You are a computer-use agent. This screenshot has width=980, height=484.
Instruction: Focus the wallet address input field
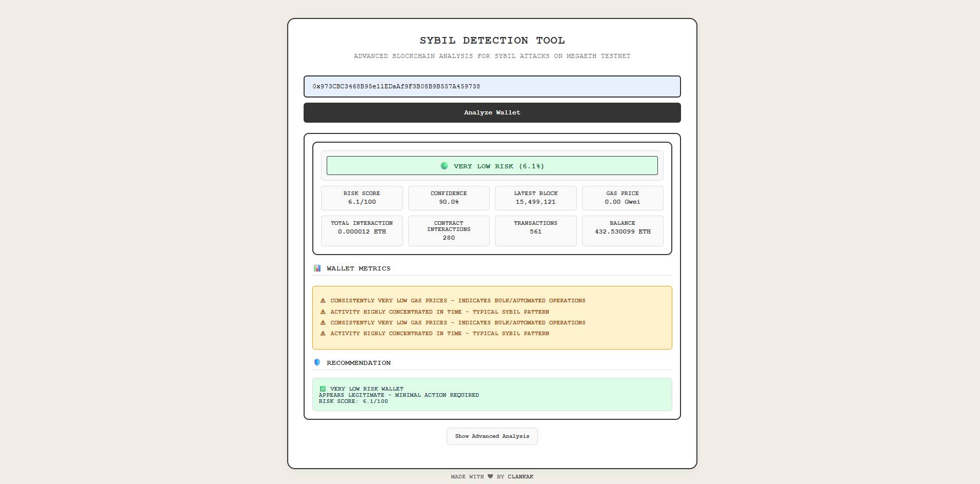click(x=492, y=87)
